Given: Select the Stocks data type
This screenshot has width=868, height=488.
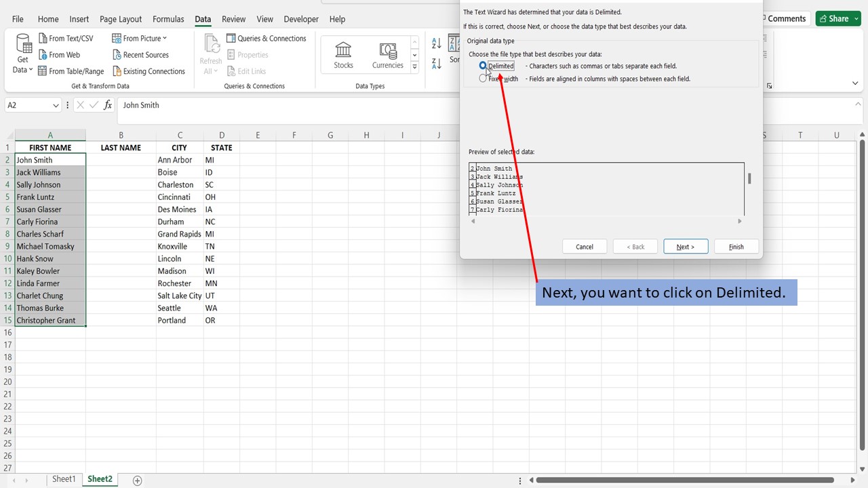Looking at the screenshot, I should pos(343,55).
